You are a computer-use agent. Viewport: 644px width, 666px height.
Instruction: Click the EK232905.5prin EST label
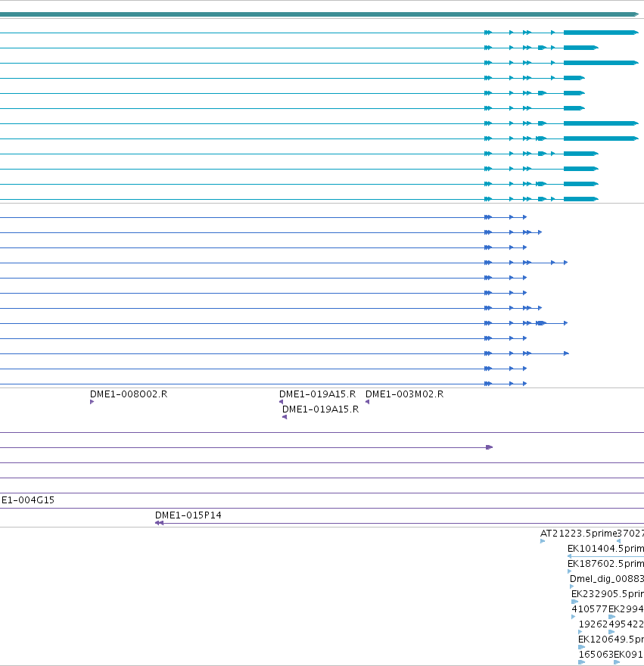608,594
